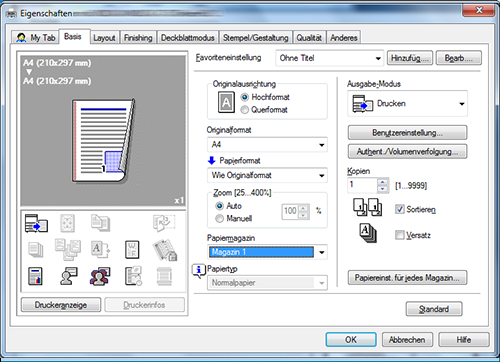Viewport: 500px width, 362px height.
Task: Open Hilfe help button
Action: click(x=464, y=340)
